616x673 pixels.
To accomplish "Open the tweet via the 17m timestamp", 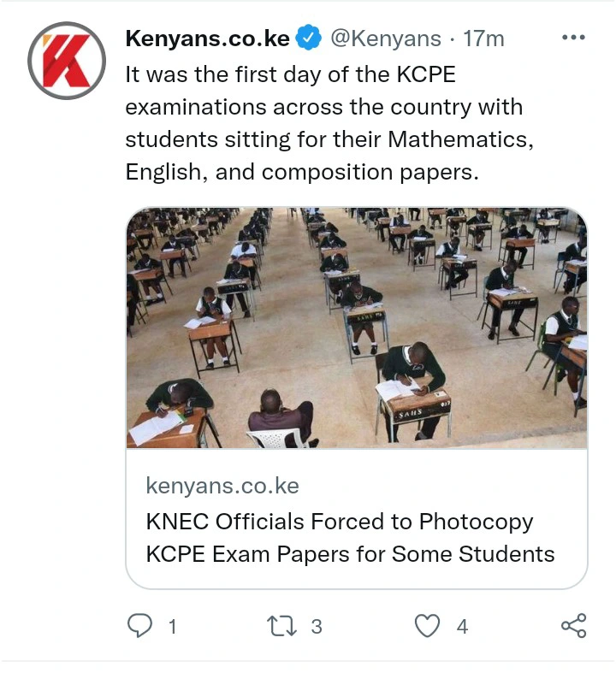I will 483,38.
